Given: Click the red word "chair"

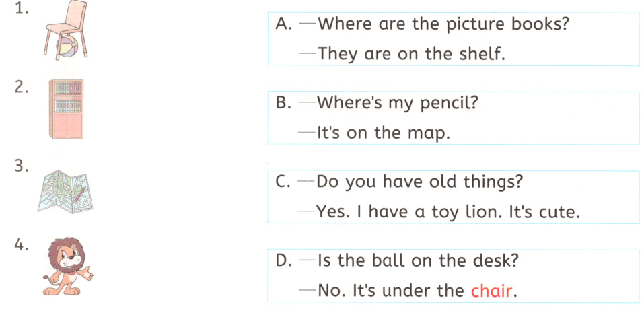Looking at the screenshot, I should pos(492,291).
